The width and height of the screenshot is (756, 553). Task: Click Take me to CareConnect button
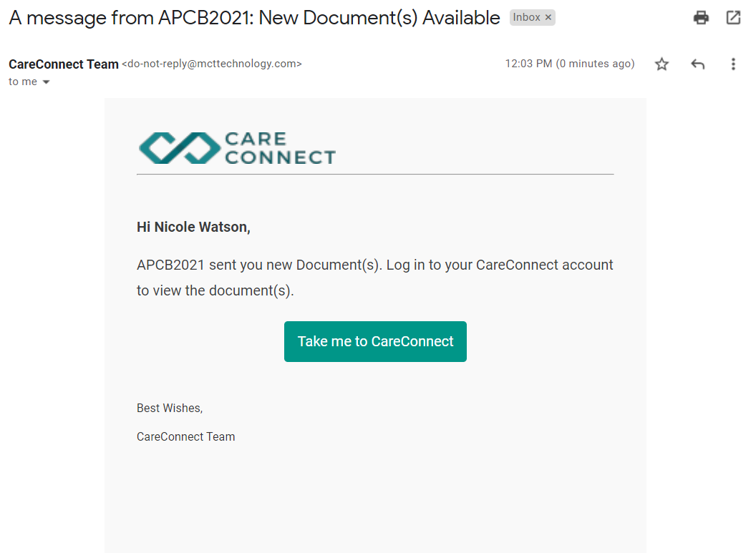(375, 341)
